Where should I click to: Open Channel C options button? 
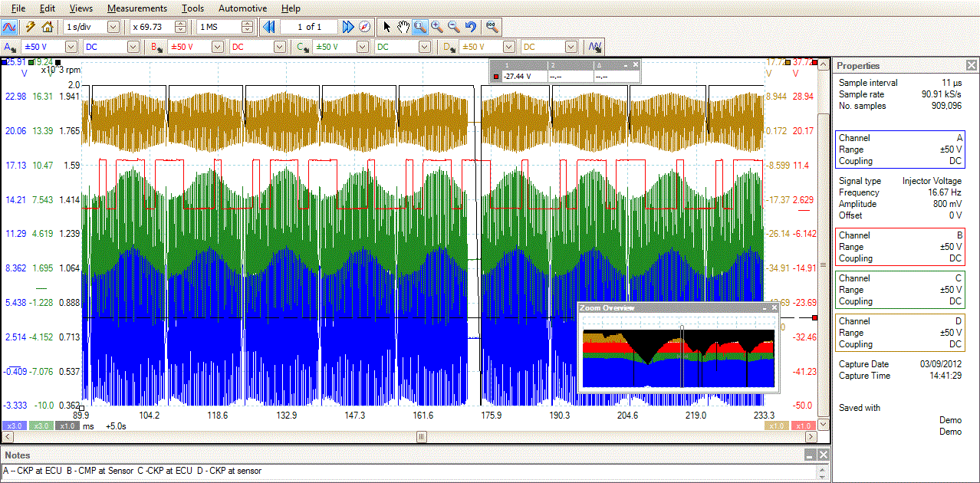304,47
